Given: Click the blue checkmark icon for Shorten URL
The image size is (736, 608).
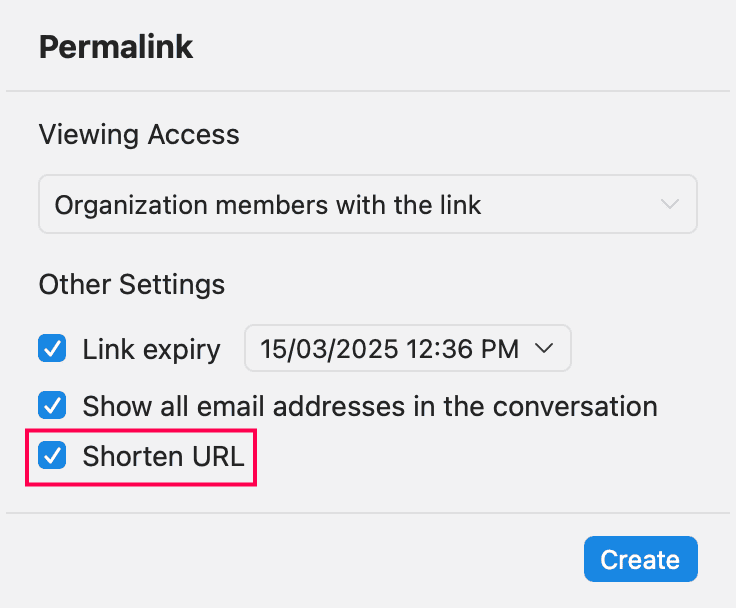Looking at the screenshot, I should click(x=52, y=457).
